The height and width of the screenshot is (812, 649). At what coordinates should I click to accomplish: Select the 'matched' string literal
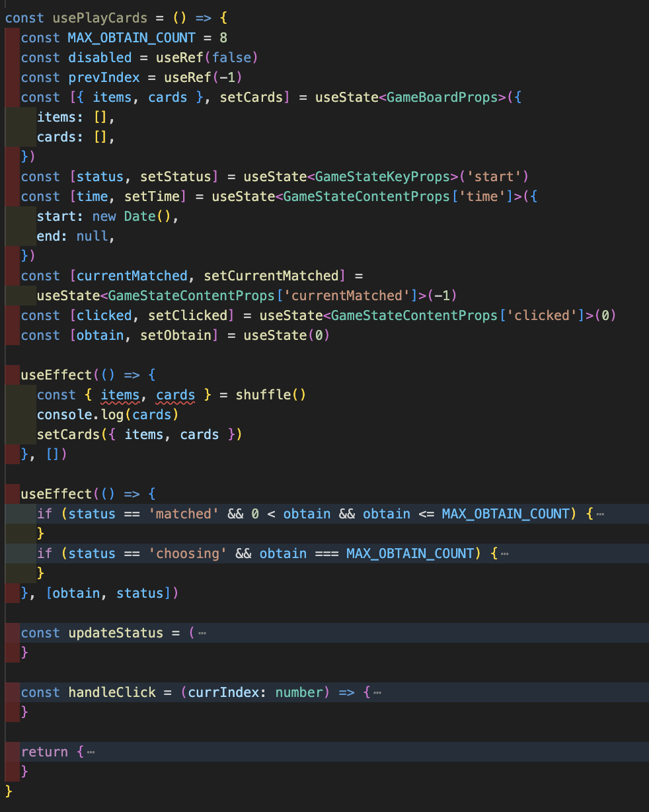coord(184,514)
